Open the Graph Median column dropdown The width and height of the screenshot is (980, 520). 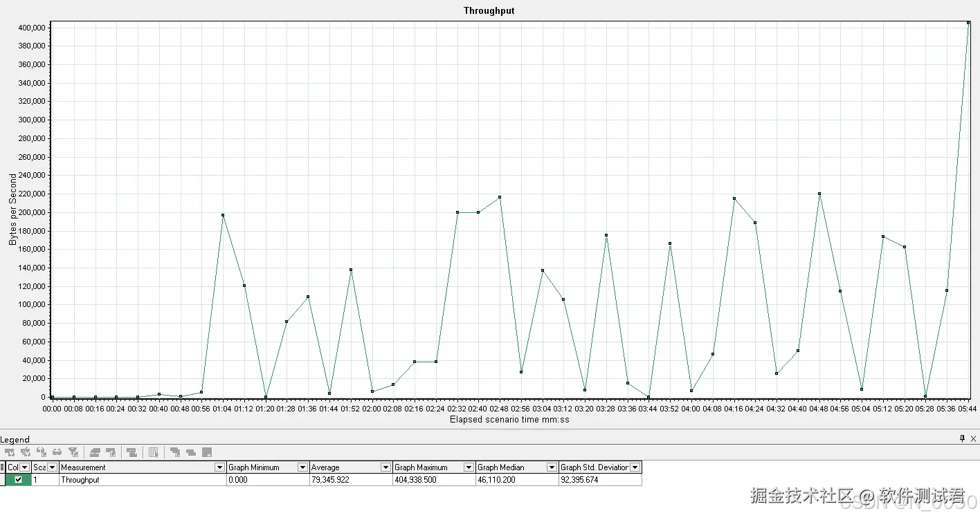pyautogui.click(x=552, y=467)
